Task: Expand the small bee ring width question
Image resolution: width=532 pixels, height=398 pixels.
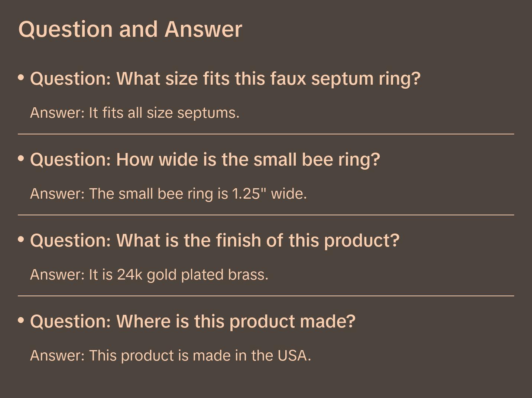Action: (205, 160)
